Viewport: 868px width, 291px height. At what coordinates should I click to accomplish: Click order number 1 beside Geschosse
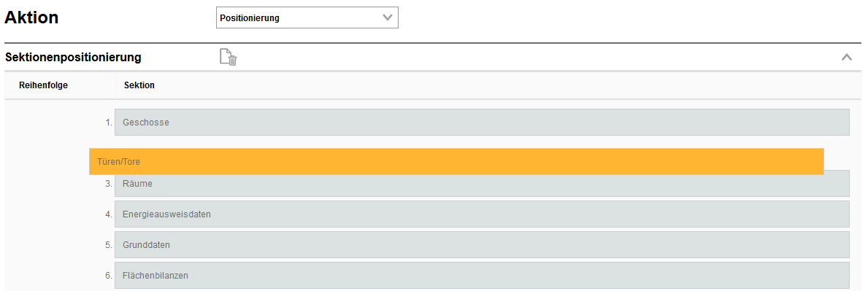pyautogui.click(x=109, y=123)
